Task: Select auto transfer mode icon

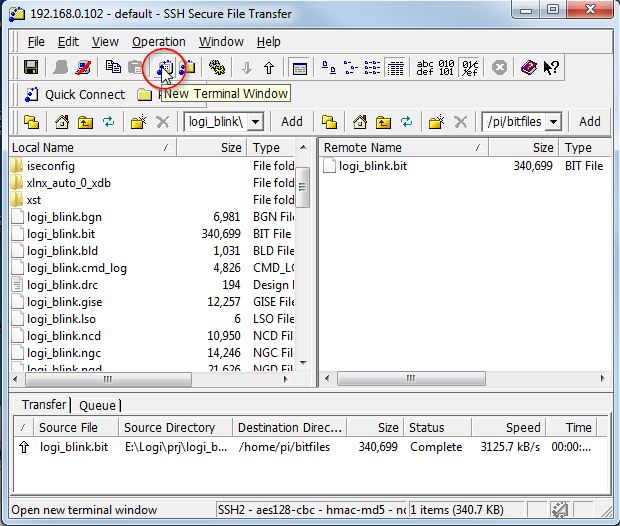Action: (x=470, y=68)
